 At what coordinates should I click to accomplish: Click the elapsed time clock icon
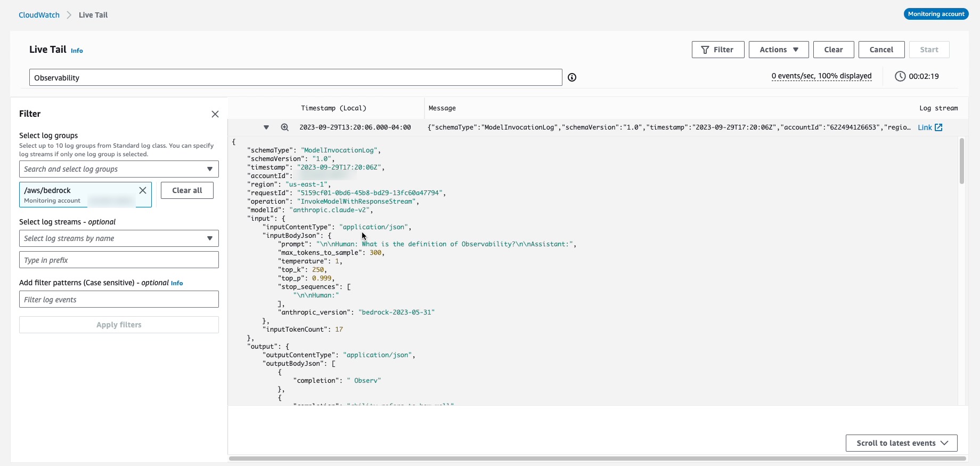coord(900,76)
